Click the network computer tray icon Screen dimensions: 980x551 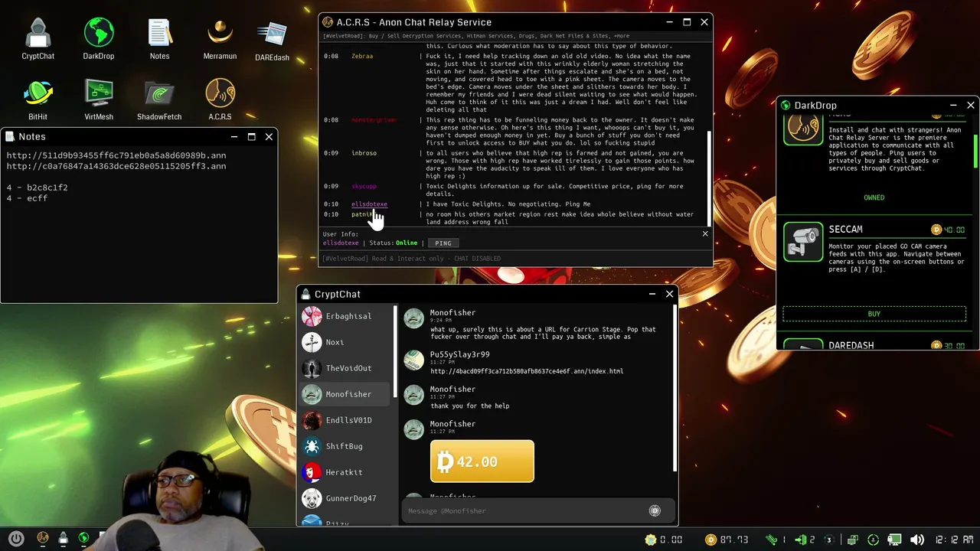[894, 540]
